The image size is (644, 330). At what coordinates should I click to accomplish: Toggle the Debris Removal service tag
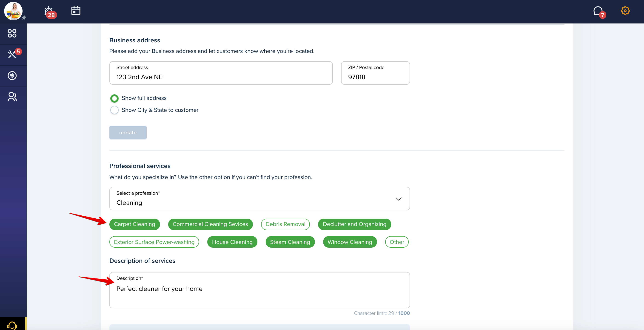[285, 224]
